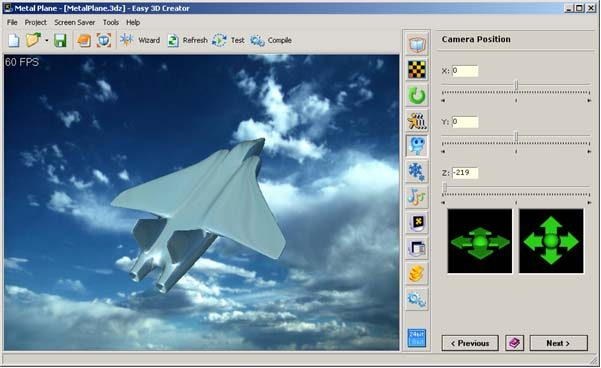Click the green Save disk icon
This screenshot has height=368, width=601.
pos(60,40)
